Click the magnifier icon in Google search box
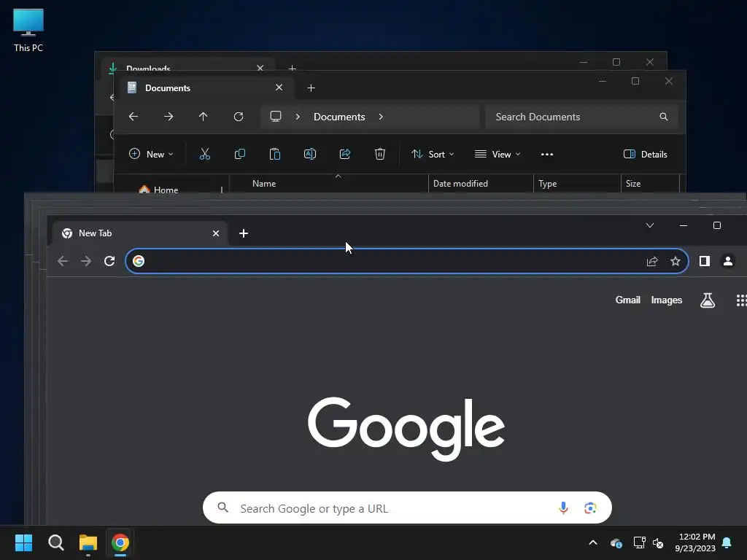Screen dimensions: 747x560 pyautogui.click(x=223, y=507)
